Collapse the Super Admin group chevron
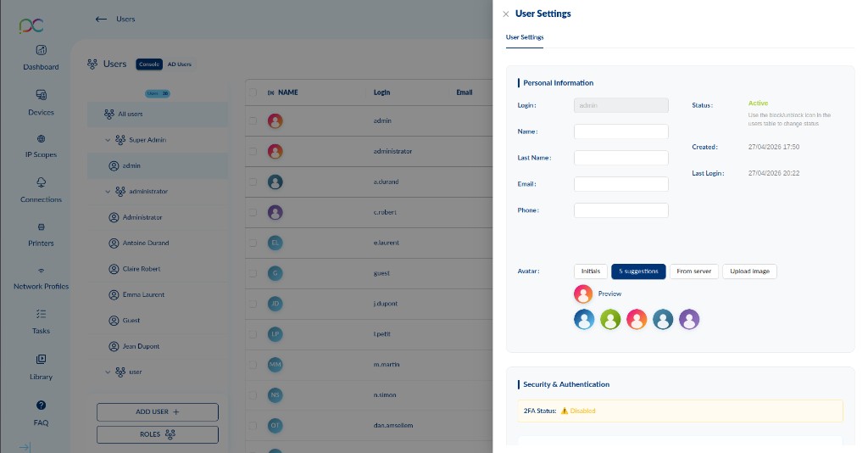Image resolution: width=868 pixels, height=453 pixels. tap(108, 140)
